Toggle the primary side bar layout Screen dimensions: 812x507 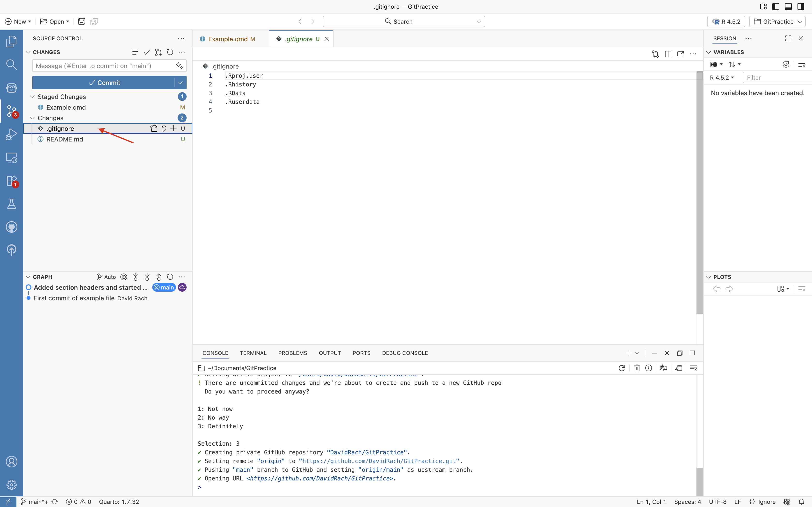point(776,6)
